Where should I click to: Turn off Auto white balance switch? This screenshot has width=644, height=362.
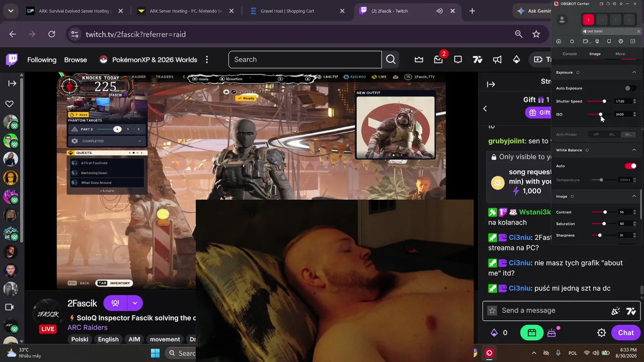tap(630, 166)
